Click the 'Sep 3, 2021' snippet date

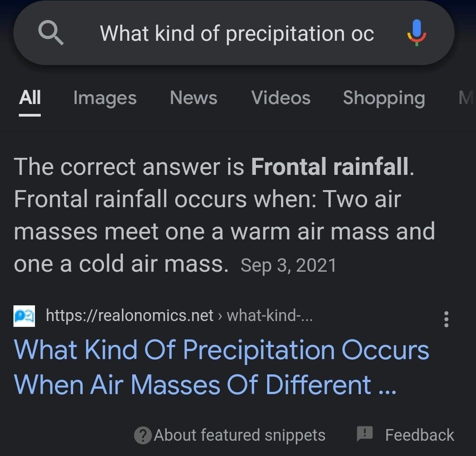(288, 265)
